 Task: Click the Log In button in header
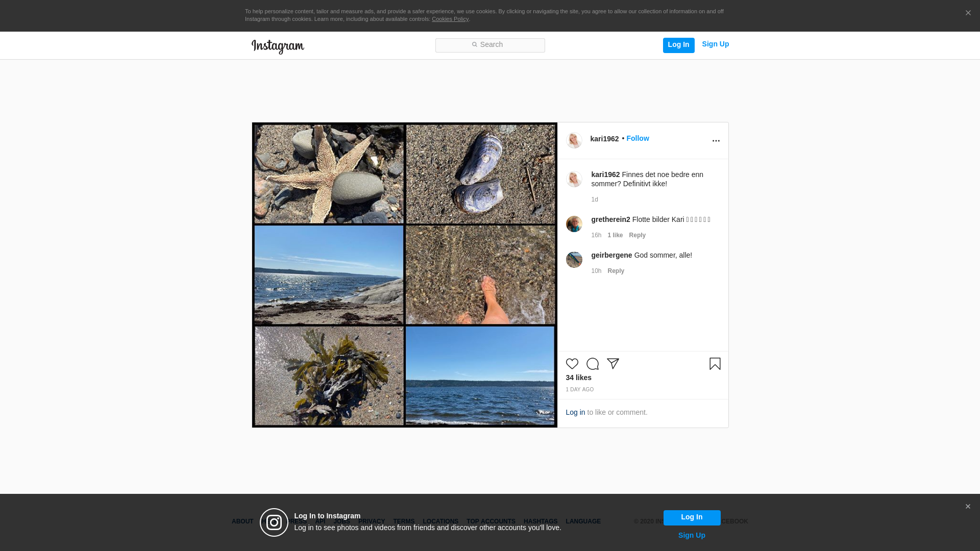click(x=678, y=45)
